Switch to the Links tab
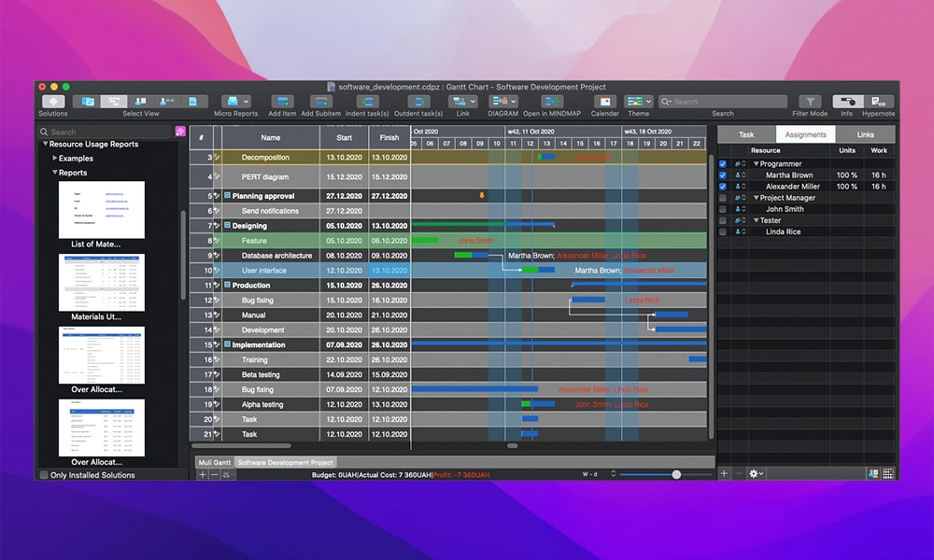This screenshot has height=560, width=934. [x=865, y=134]
